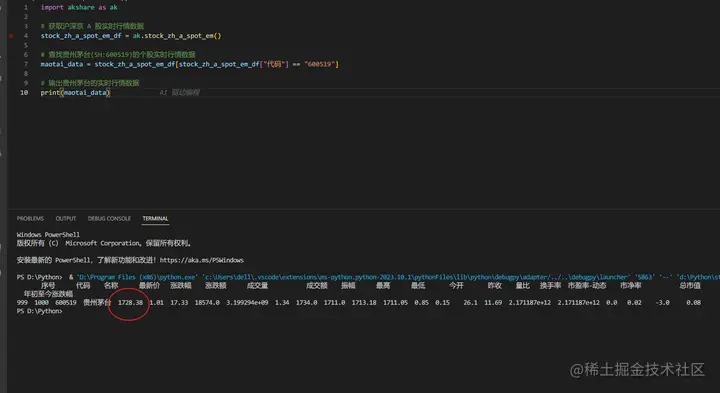Click the '总市值' column header in output
This screenshot has height=393, width=720.
(x=690, y=286)
